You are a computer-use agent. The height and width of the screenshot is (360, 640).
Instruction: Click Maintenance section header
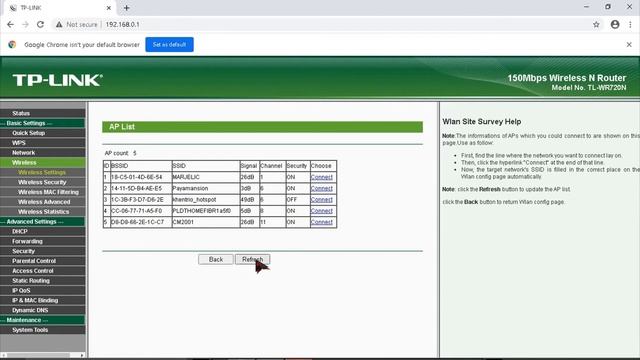coord(43,320)
